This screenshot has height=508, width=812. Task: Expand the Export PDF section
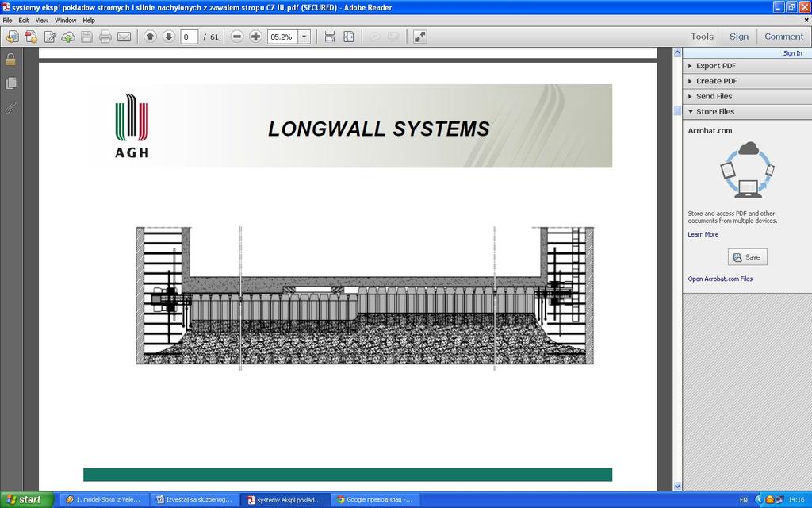click(747, 66)
